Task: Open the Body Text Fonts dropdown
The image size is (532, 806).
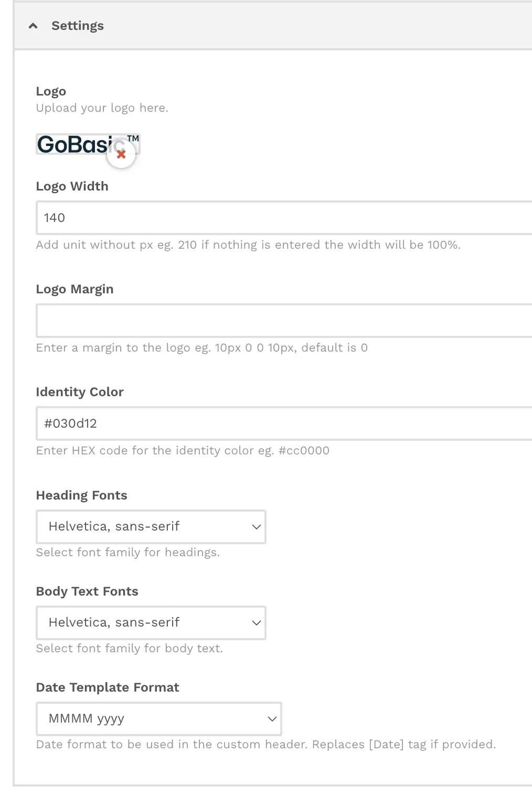Action: (x=151, y=623)
